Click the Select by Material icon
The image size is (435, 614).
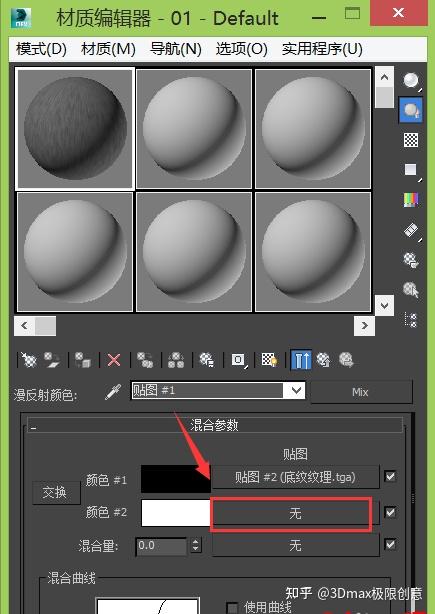pos(411,290)
